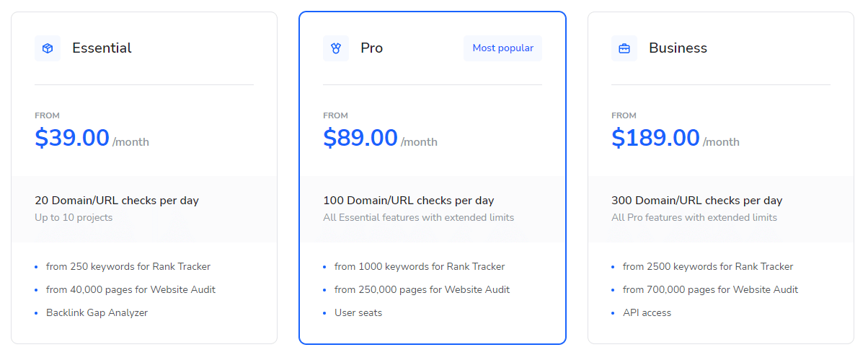Select the Most popular badge
The height and width of the screenshot is (355, 868).
pyautogui.click(x=503, y=48)
